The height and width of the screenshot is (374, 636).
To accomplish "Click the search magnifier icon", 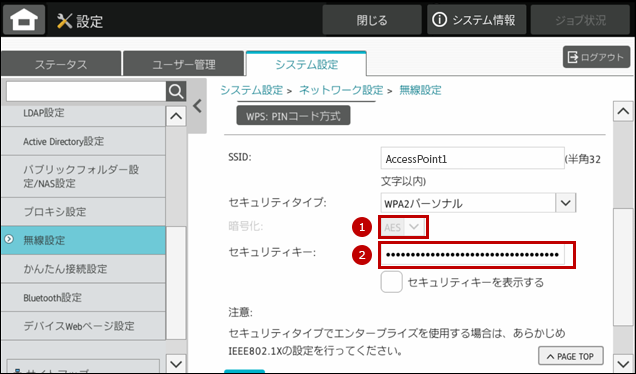I will pyautogui.click(x=176, y=91).
